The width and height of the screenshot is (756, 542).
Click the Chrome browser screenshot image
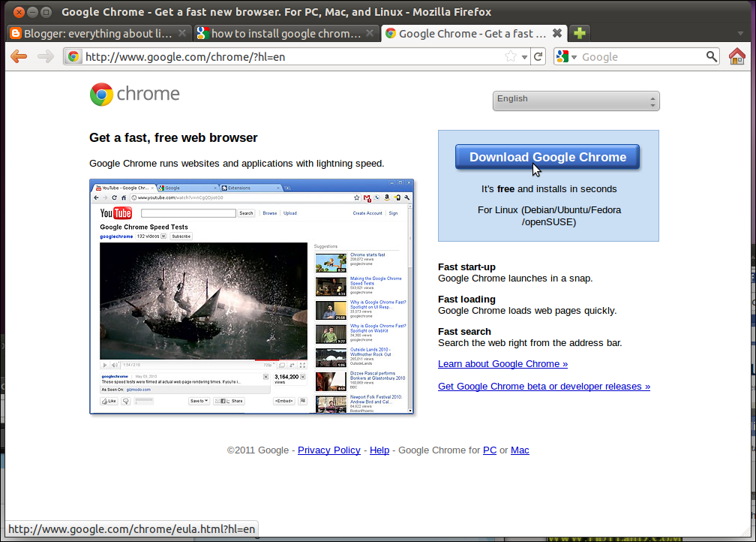(x=252, y=297)
